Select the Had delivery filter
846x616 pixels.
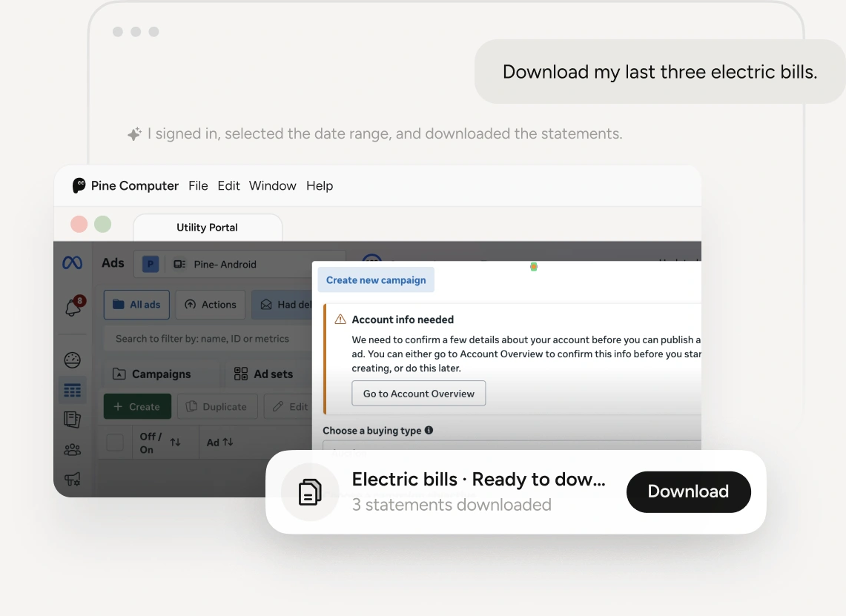point(282,304)
